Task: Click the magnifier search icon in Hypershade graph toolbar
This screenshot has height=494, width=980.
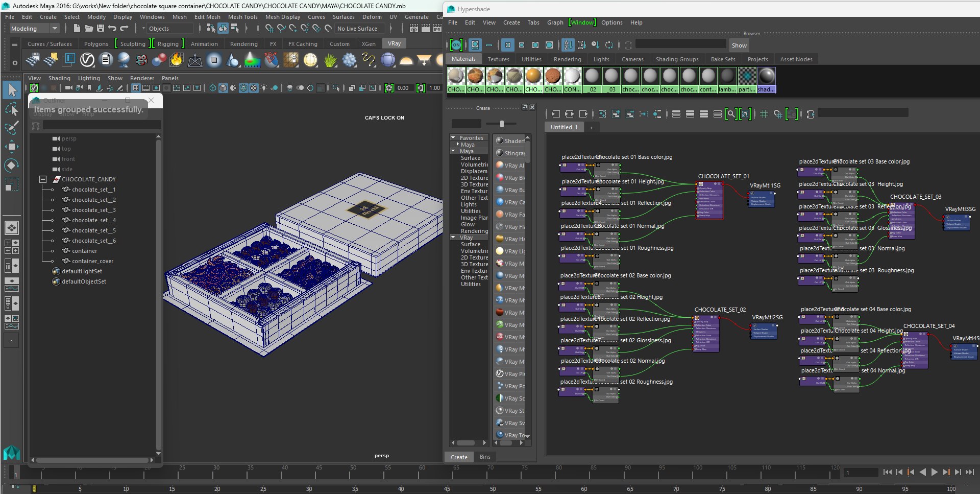Action: click(731, 114)
